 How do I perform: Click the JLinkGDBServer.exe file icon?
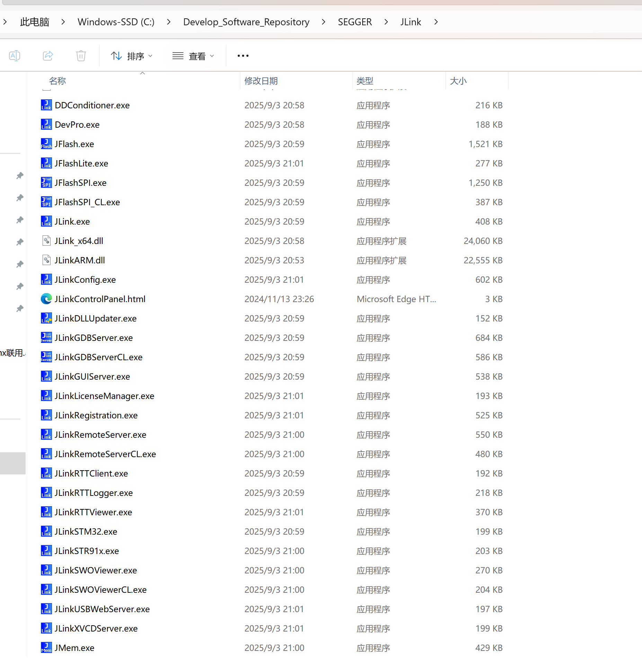point(46,338)
